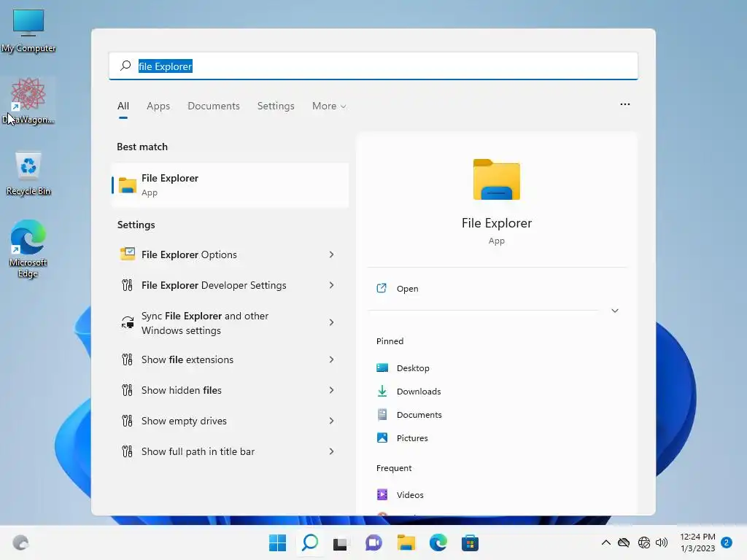Screen dimensions: 747x560
Task: Open the Windows Start button on taskbar
Action: (277, 542)
